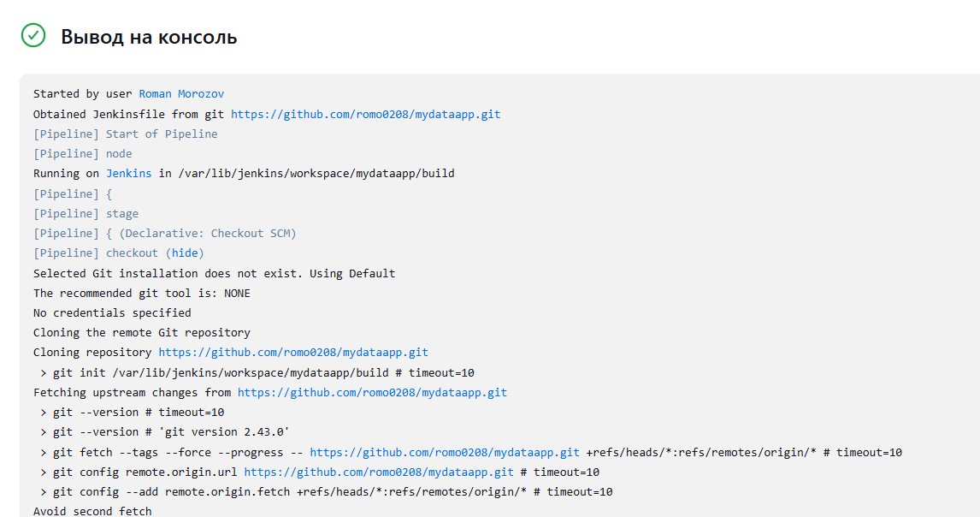
Task: Open user Roman Morozov's profile link
Action: [x=181, y=94]
